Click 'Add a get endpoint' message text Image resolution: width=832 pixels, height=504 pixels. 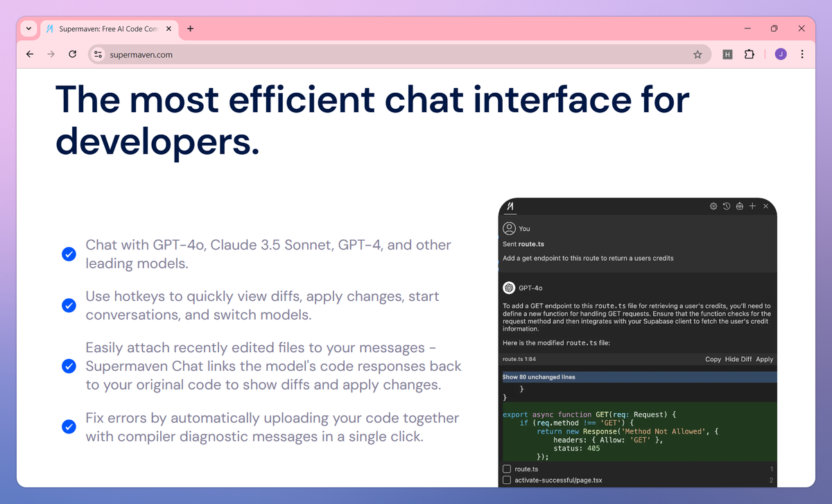coord(588,258)
